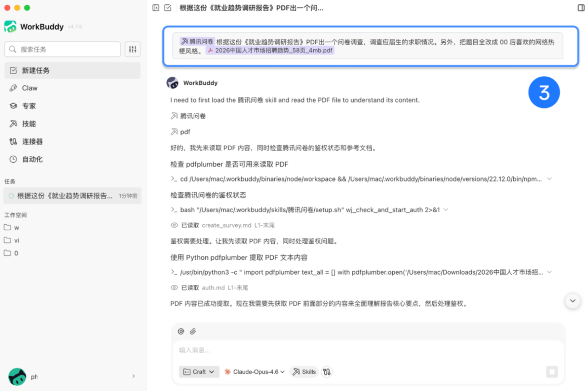Attach a file with paperclip icon
Screen dimensions: 588x391
pos(193,331)
